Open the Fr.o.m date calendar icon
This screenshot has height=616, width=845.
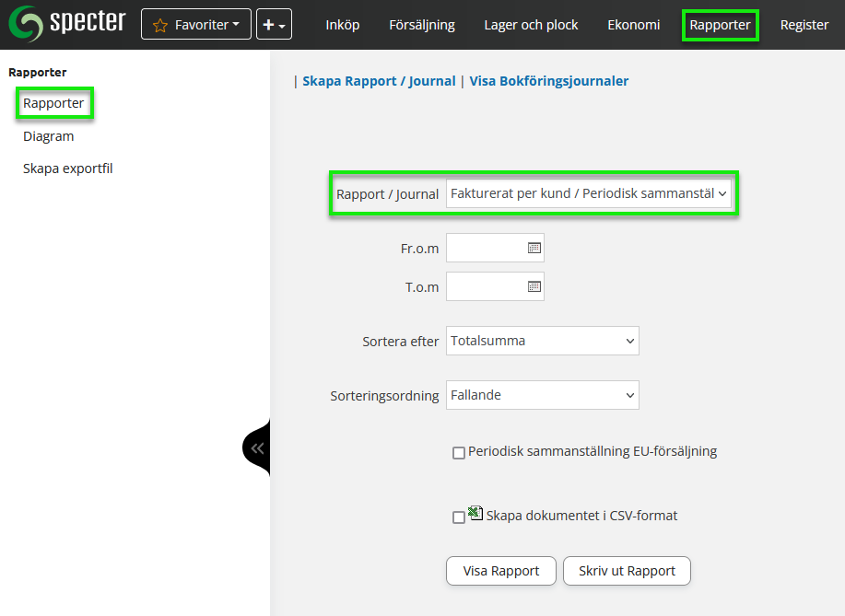534,248
